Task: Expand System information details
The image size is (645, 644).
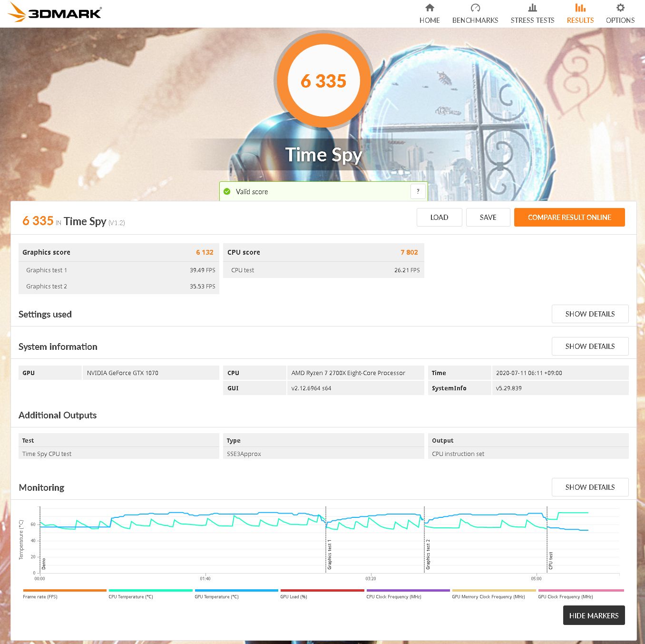Action: [590, 347]
